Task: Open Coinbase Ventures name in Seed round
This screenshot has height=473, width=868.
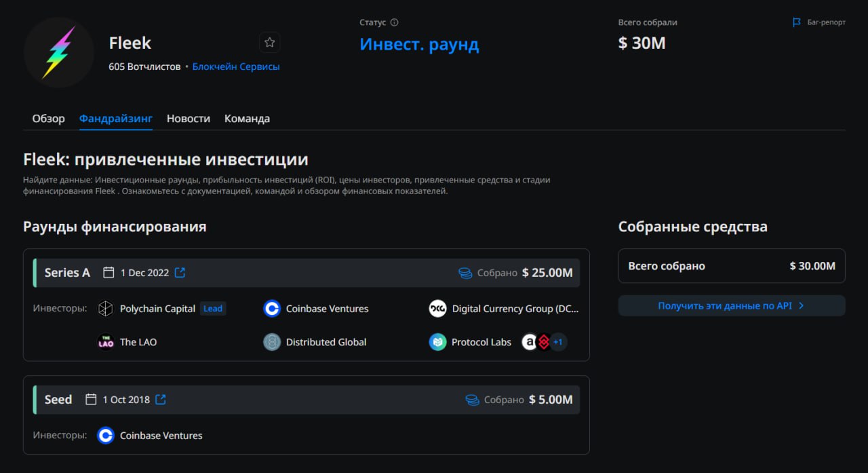Action: click(161, 436)
